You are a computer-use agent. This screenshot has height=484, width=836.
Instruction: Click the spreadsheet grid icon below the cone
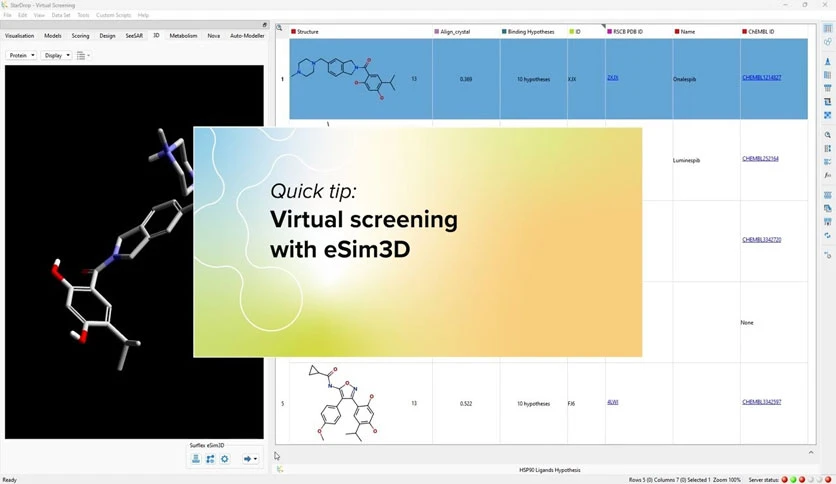pos(827,75)
